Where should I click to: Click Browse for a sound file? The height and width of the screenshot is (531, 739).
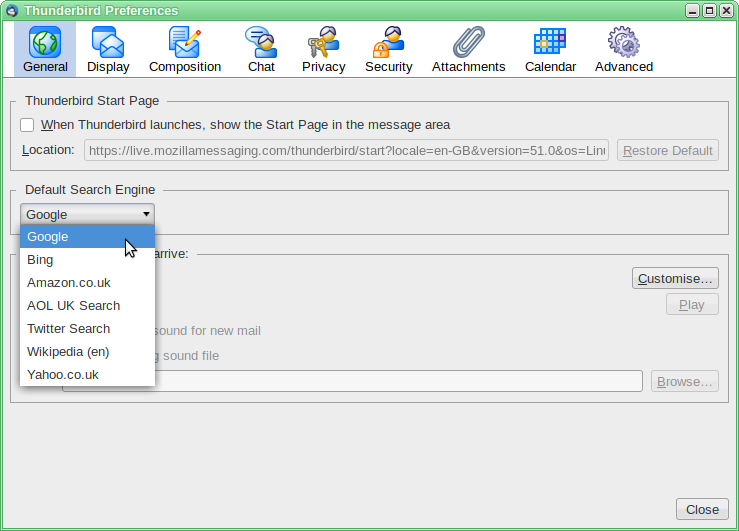tap(685, 381)
